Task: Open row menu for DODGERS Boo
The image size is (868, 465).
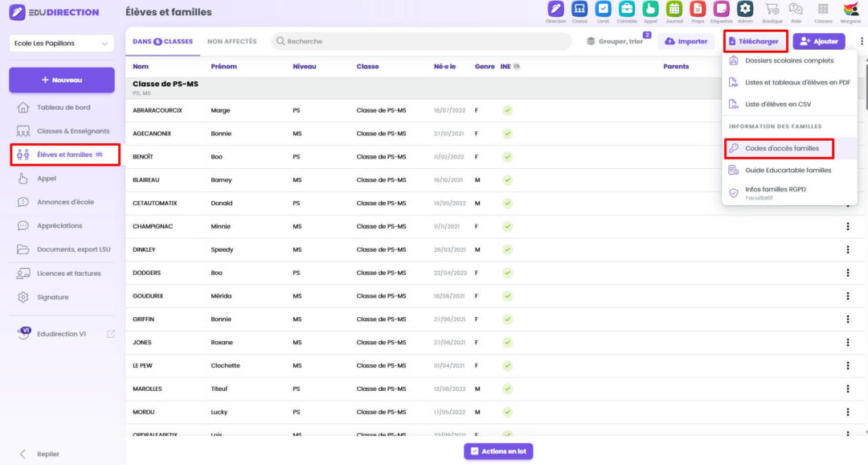Action: (848, 273)
